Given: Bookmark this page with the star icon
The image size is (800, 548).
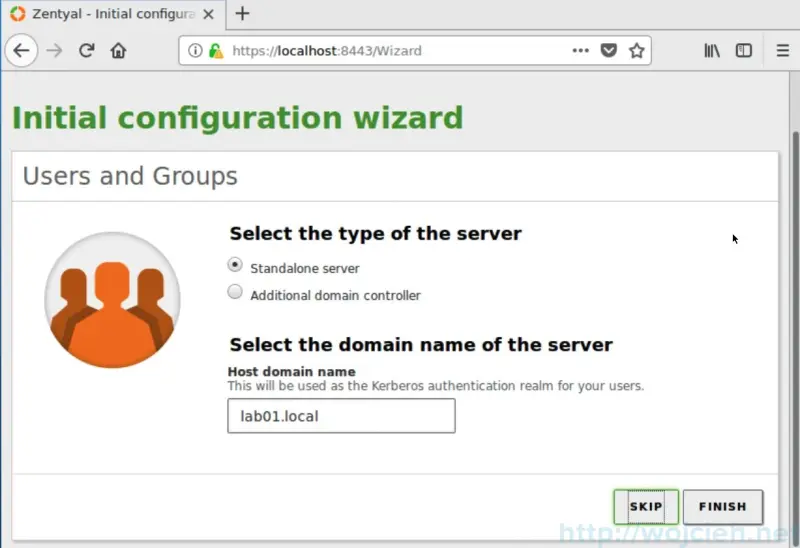Looking at the screenshot, I should click(636, 51).
